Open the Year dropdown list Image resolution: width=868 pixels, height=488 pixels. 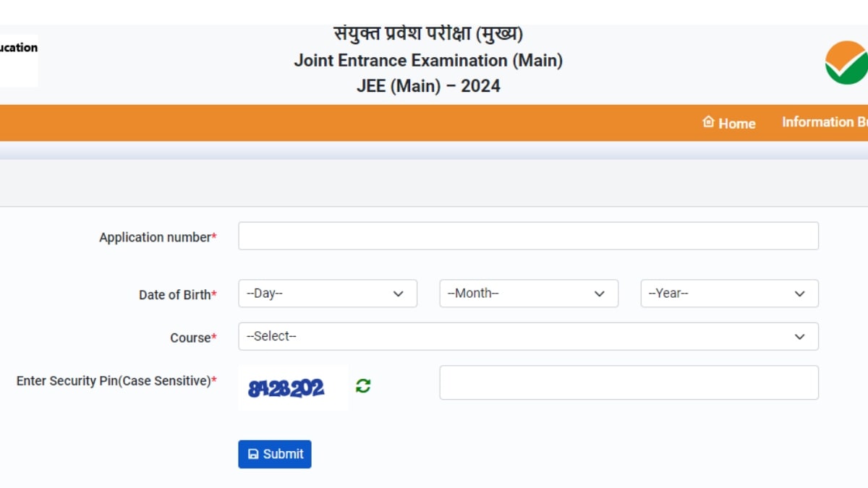729,294
